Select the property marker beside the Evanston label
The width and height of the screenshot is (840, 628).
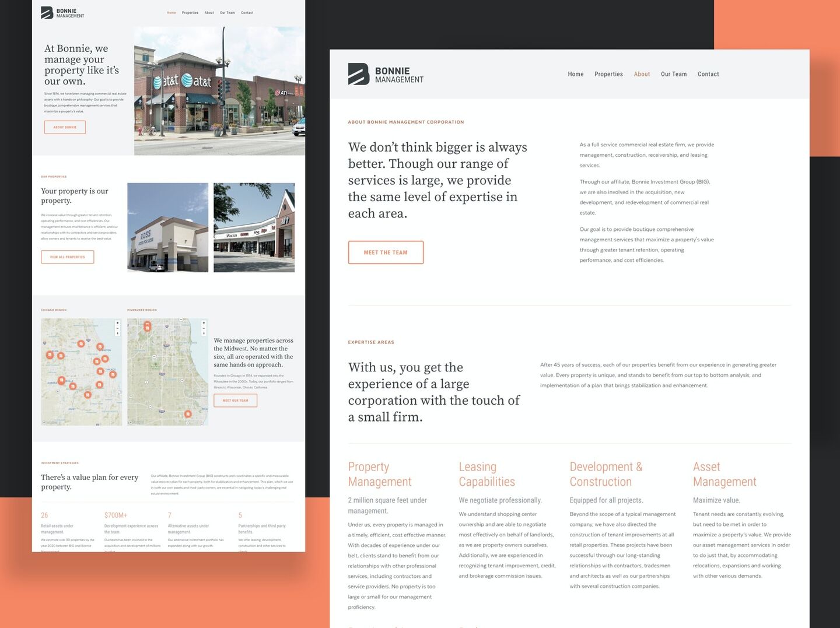pyautogui.click(x=100, y=346)
